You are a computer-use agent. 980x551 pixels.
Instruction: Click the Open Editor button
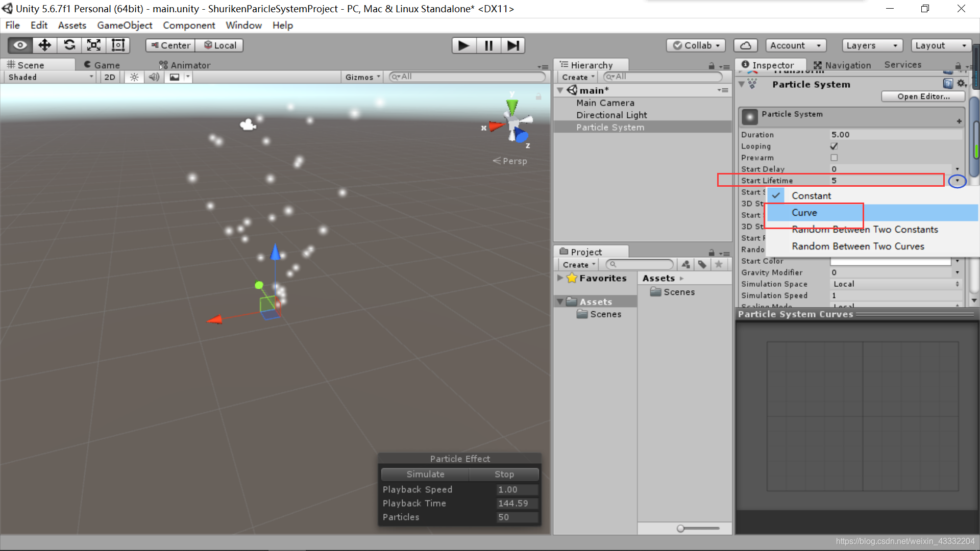(x=923, y=96)
